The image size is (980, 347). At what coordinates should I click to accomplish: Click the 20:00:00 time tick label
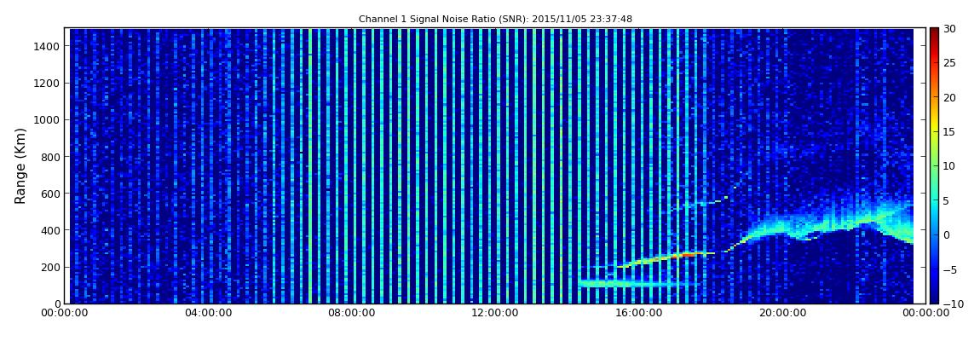coord(783,313)
